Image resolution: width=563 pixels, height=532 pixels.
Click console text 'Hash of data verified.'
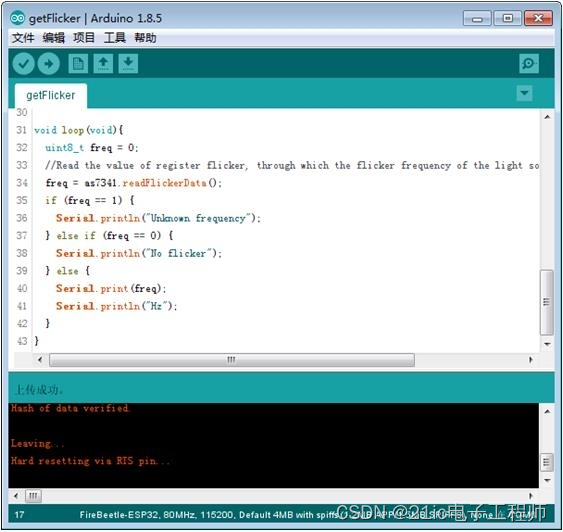pos(71,409)
